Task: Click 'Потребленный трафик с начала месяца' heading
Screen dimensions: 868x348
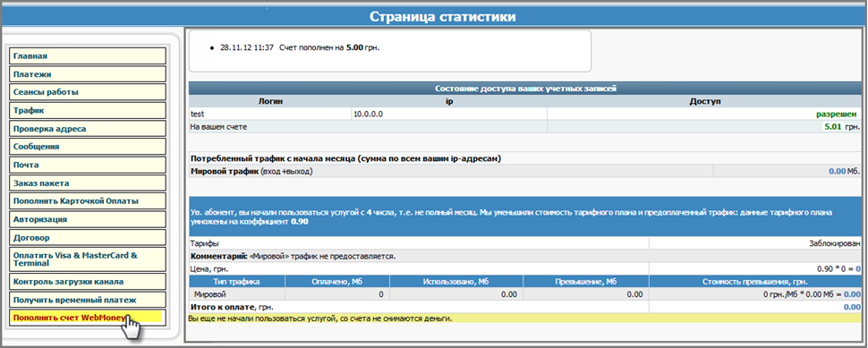Action: click(x=345, y=159)
